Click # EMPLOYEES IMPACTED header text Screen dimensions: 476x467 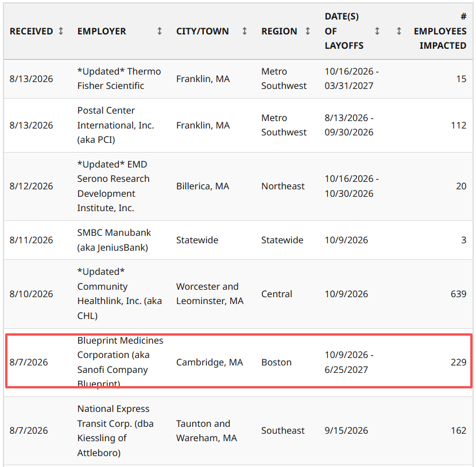coord(440,31)
